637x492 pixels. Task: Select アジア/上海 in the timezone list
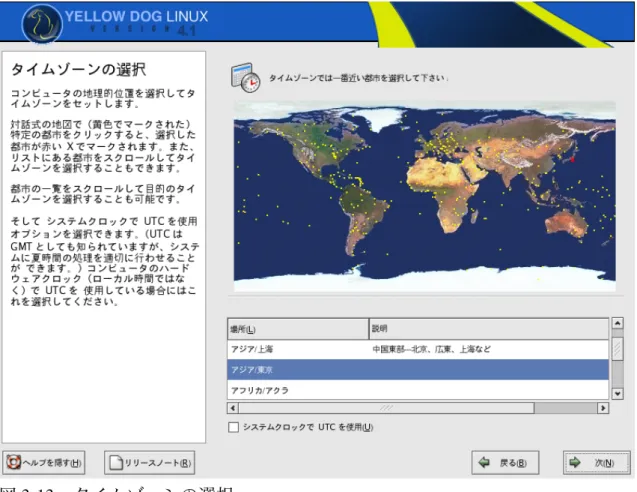click(418, 349)
